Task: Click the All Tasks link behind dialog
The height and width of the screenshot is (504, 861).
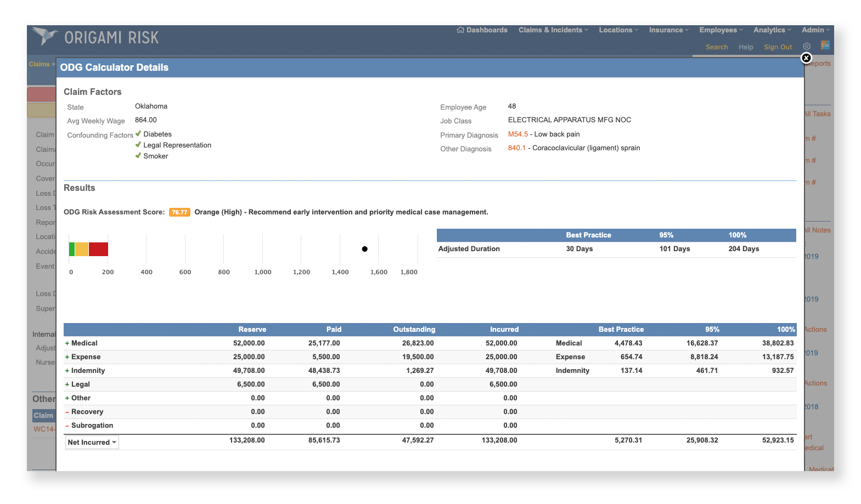Action: coord(817,114)
